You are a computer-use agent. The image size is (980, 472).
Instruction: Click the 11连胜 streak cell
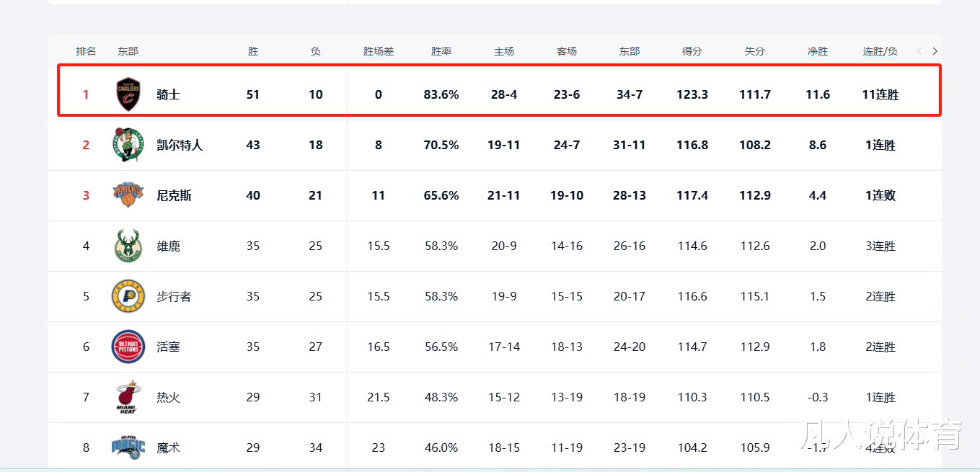coord(880,94)
